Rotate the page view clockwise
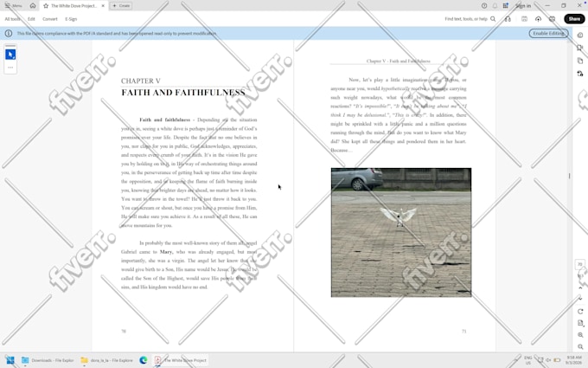 point(580,312)
